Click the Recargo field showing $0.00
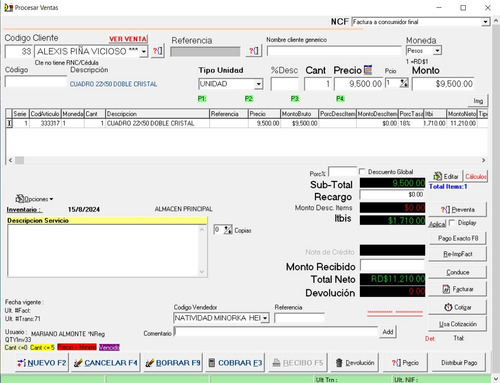 (x=392, y=194)
